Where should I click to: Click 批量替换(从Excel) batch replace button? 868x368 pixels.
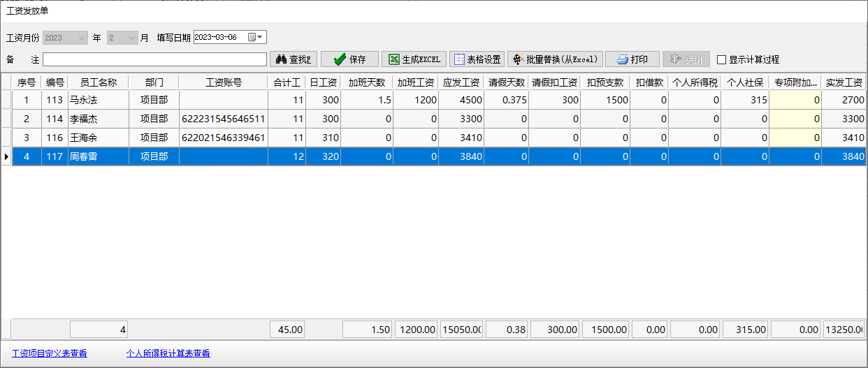(555, 59)
